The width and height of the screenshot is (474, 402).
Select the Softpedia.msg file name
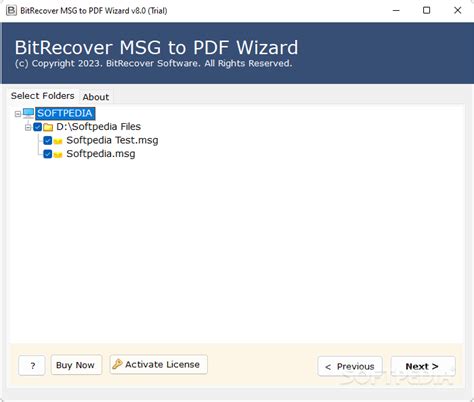(x=101, y=154)
